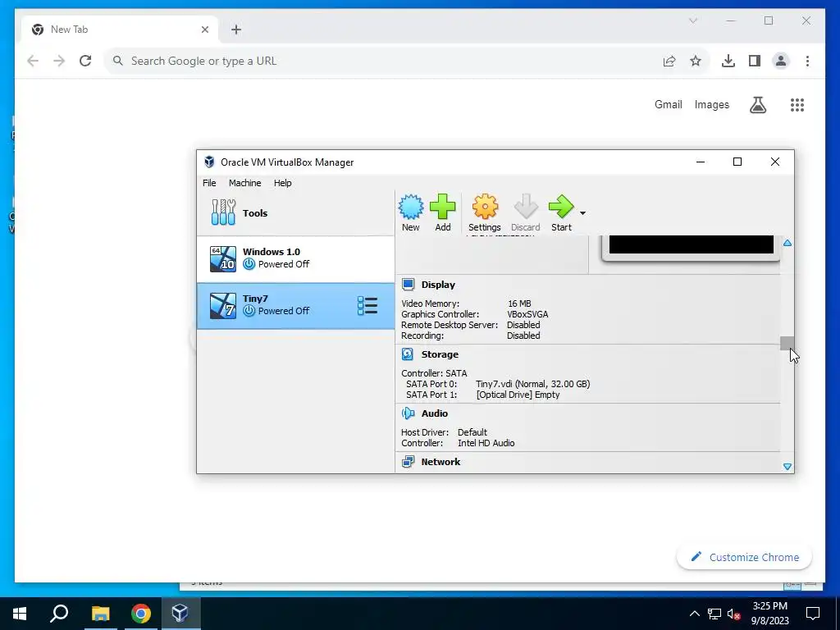
Task: Open the File menu in VirtualBox
Action: coord(209,183)
